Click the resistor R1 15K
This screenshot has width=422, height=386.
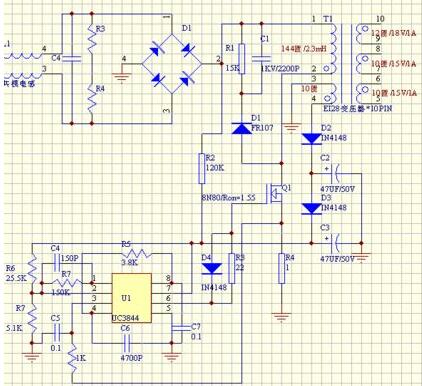pos(242,58)
